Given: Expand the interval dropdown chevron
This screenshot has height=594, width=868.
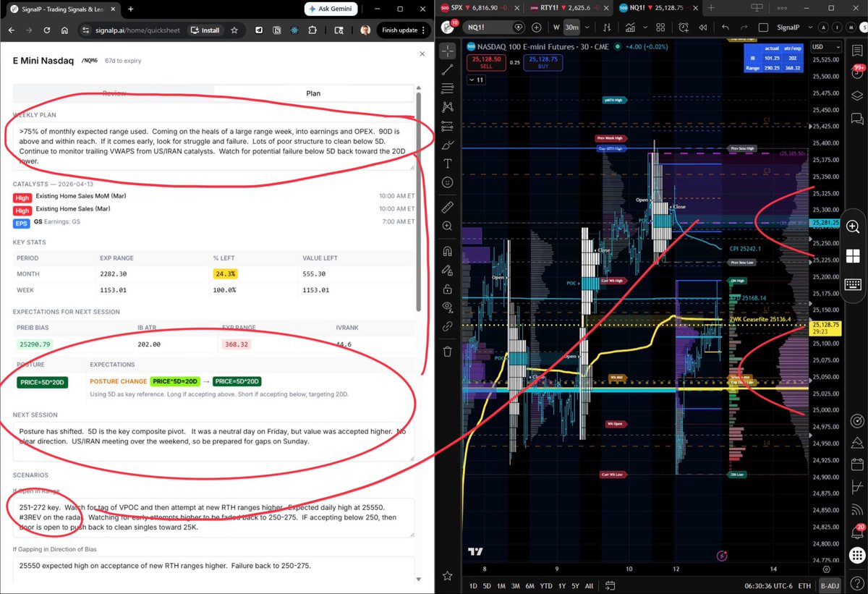Looking at the screenshot, I should pyautogui.click(x=587, y=27).
